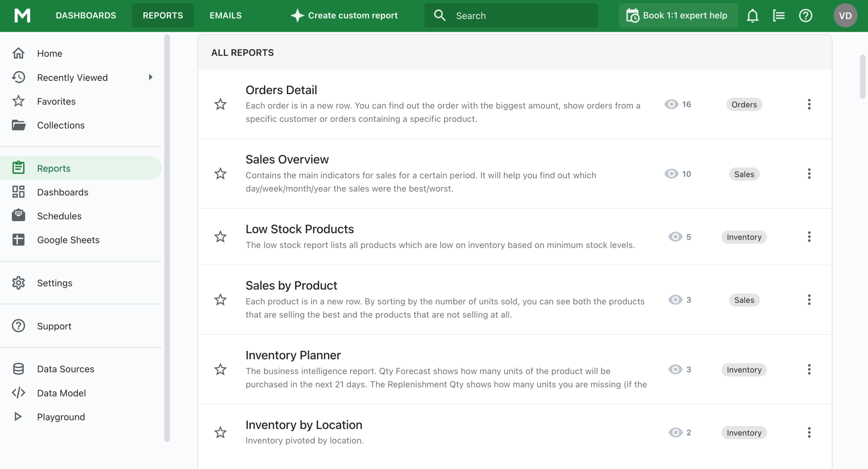Open Google Sheets in sidebar
The image size is (868, 469).
tap(68, 240)
